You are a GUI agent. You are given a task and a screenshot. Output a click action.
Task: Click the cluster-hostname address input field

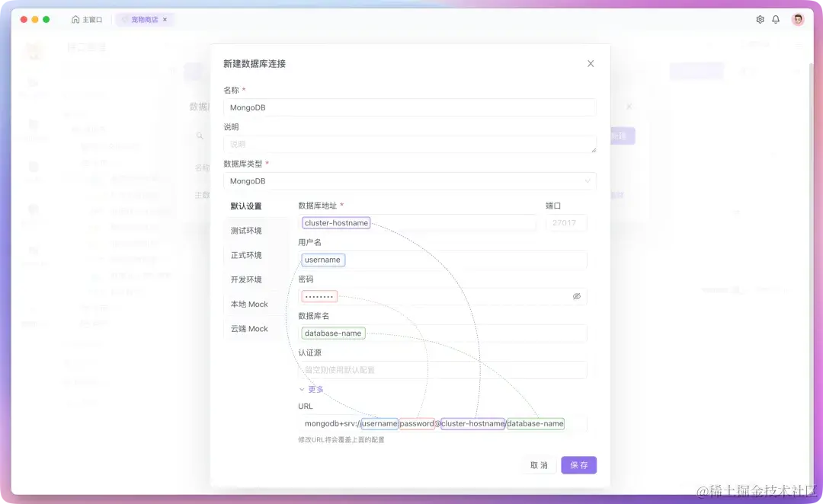coord(335,222)
